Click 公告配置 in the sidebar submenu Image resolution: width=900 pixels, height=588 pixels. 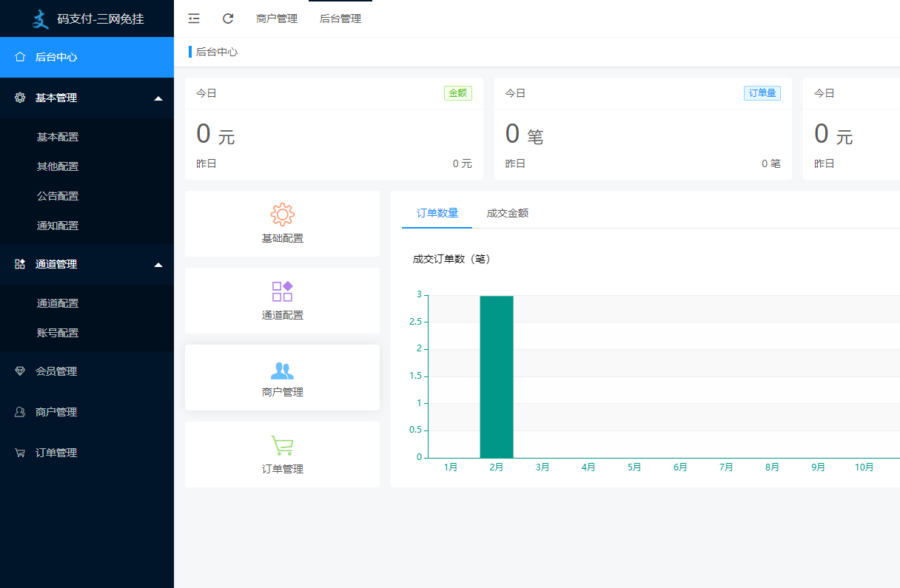click(58, 196)
